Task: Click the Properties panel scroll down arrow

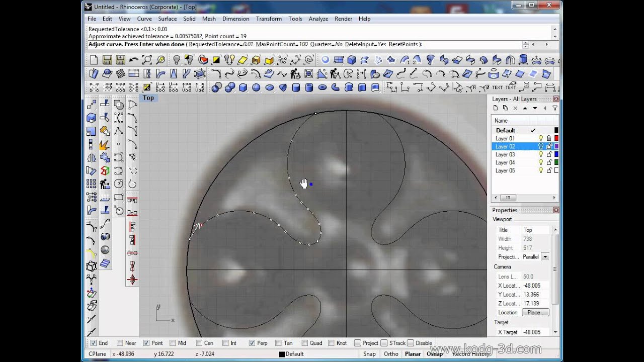Action: (x=555, y=332)
